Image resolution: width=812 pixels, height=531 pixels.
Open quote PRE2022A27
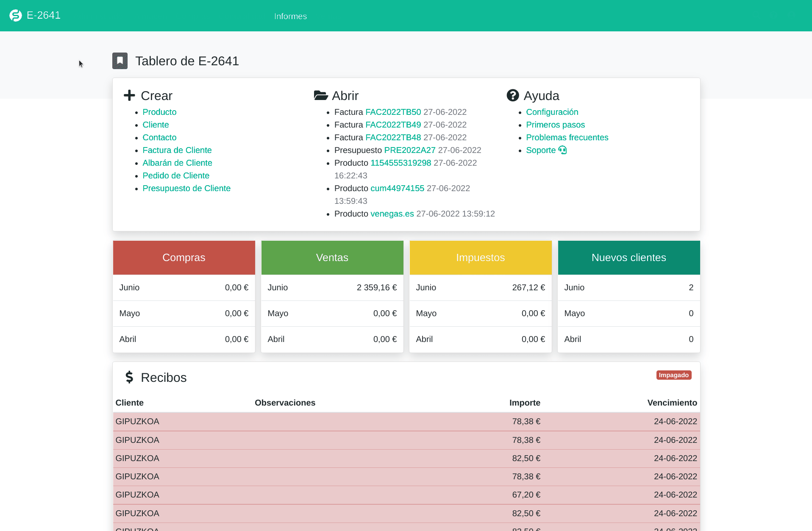tap(410, 150)
